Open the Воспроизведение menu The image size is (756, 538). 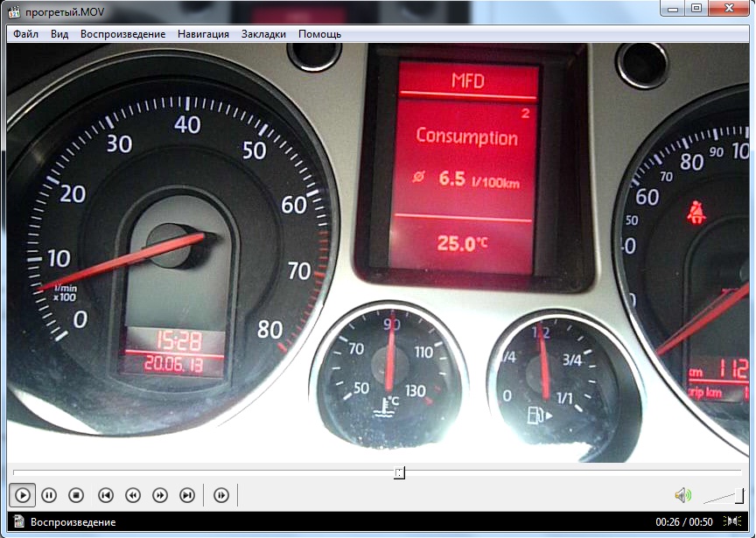pos(122,34)
